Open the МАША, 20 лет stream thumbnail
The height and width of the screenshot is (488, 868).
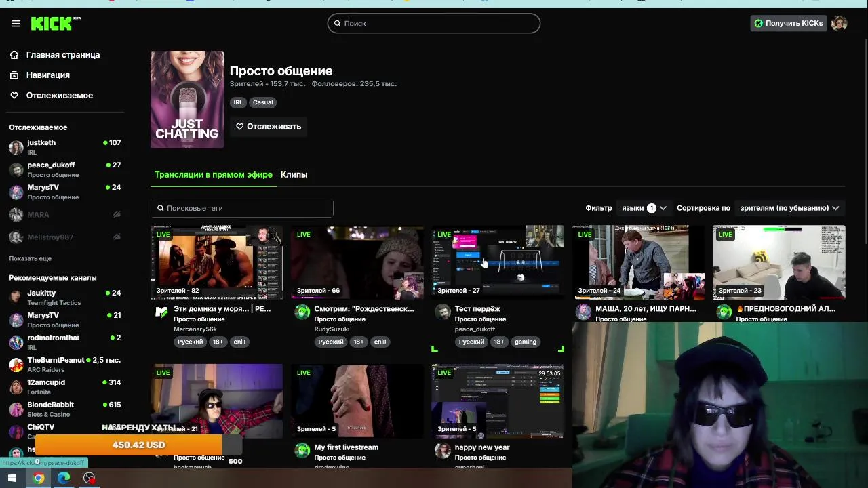pos(638,262)
